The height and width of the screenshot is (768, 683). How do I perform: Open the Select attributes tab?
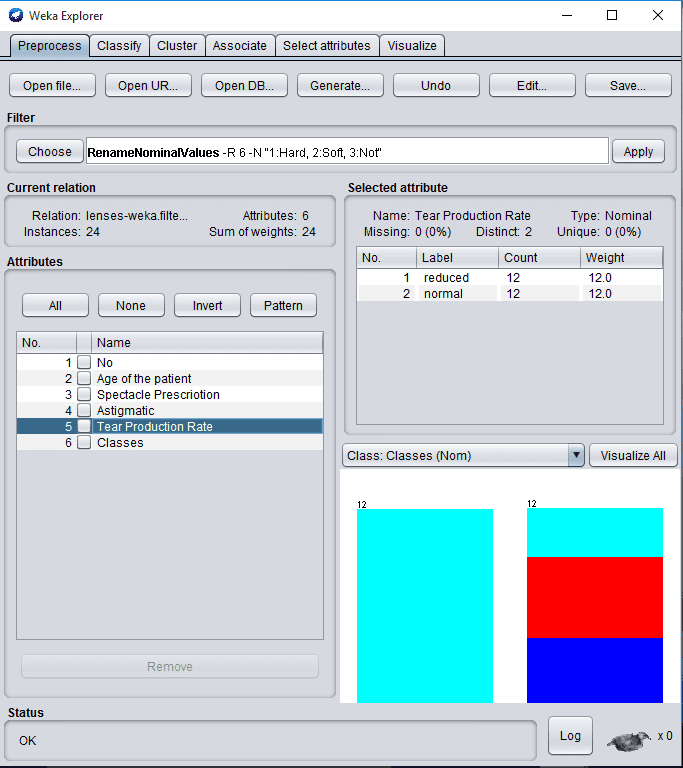tap(327, 46)
